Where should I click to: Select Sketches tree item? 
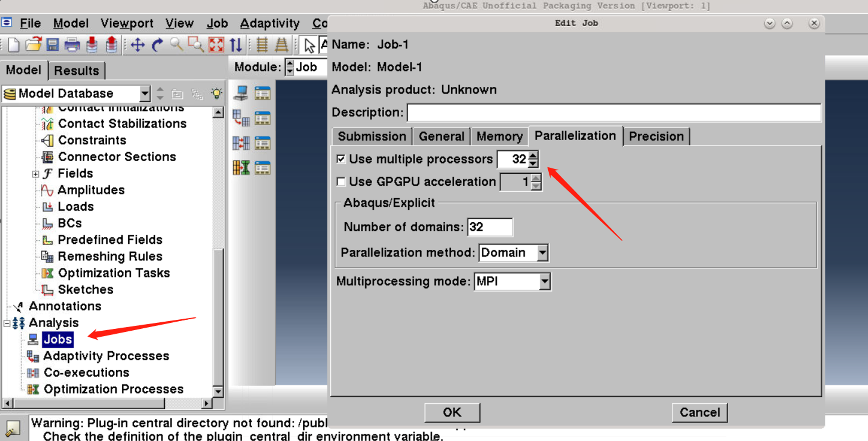coord(86,290)
